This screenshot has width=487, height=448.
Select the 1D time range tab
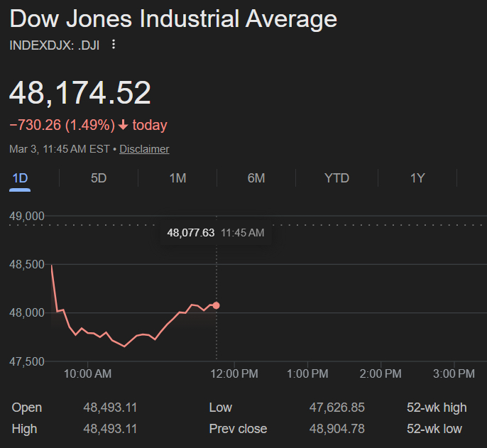[20, 178]
